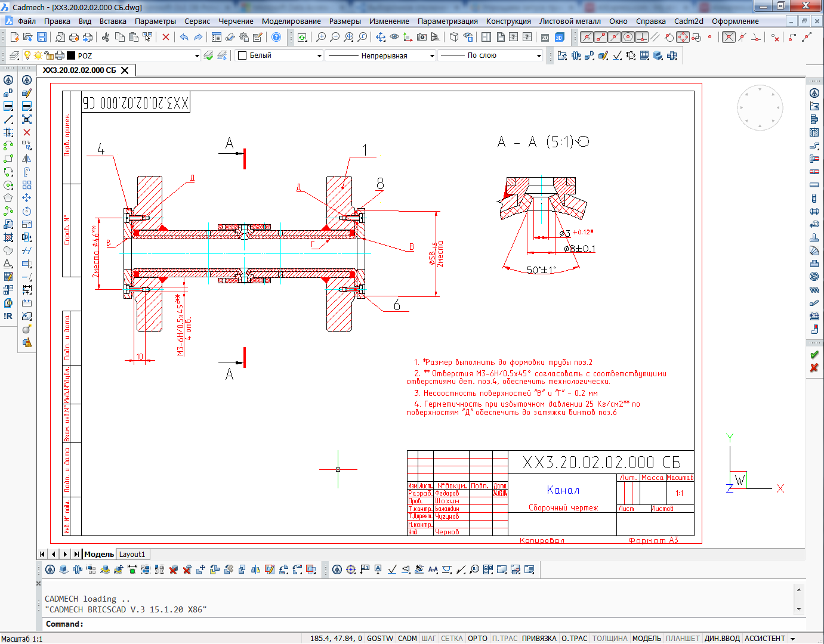The height and width of the screenshot is (644, 824).
Task: Click the black layer color swatch
Action: 71,55
